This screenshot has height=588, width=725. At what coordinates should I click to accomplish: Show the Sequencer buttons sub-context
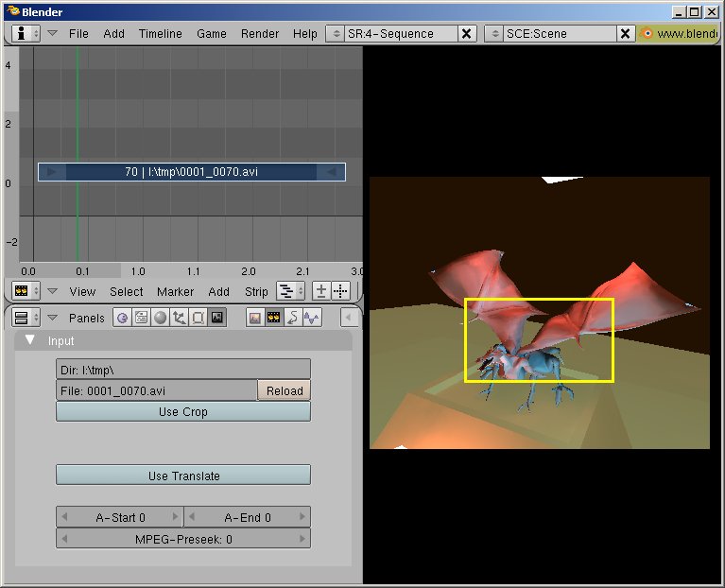tap(274, 318)
